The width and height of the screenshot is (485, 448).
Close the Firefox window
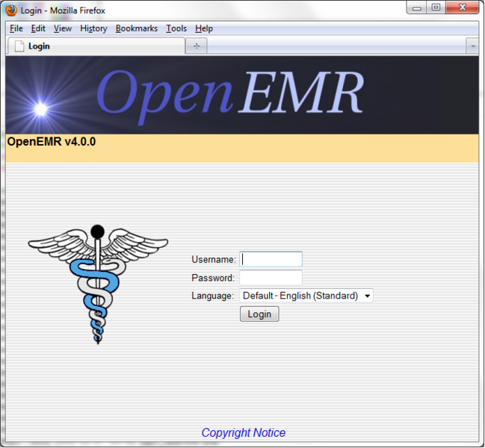[x=462, y=8]
